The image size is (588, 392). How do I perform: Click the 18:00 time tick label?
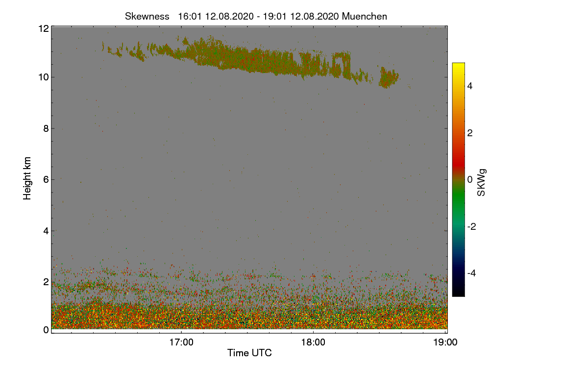[313, 343]
